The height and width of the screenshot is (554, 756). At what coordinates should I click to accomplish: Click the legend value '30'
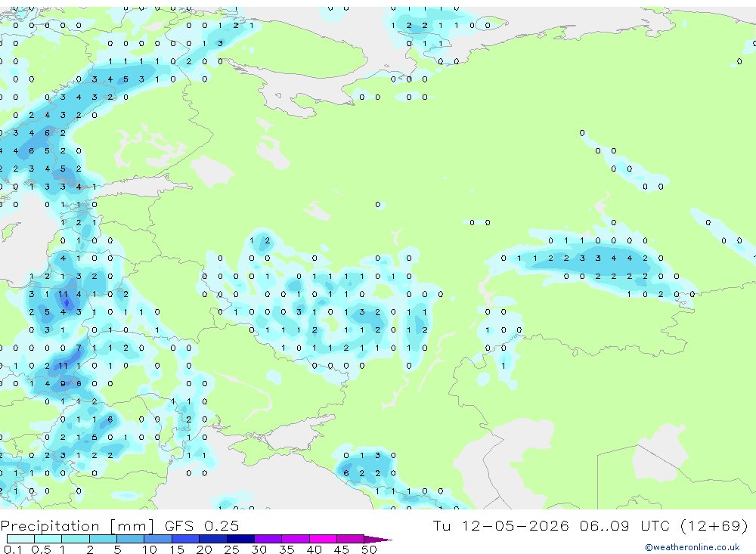(x=259, y=549)
